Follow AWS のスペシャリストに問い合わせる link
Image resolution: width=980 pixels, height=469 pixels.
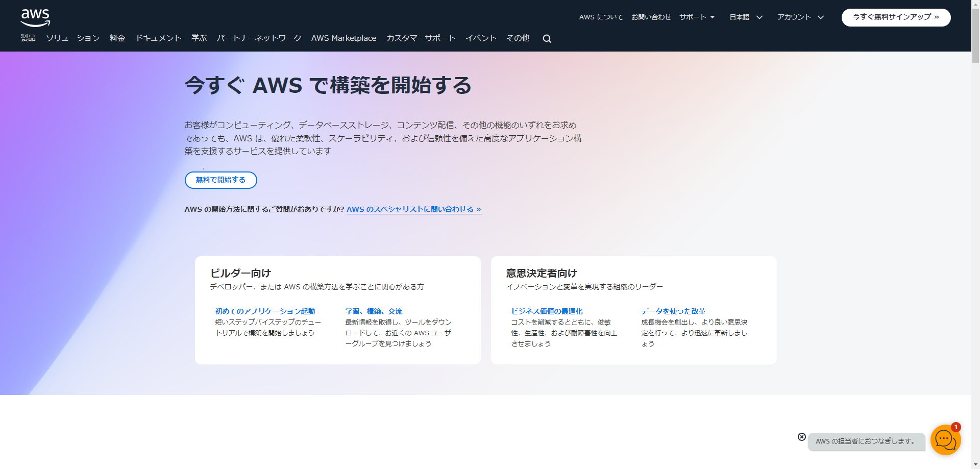(414, 209)
